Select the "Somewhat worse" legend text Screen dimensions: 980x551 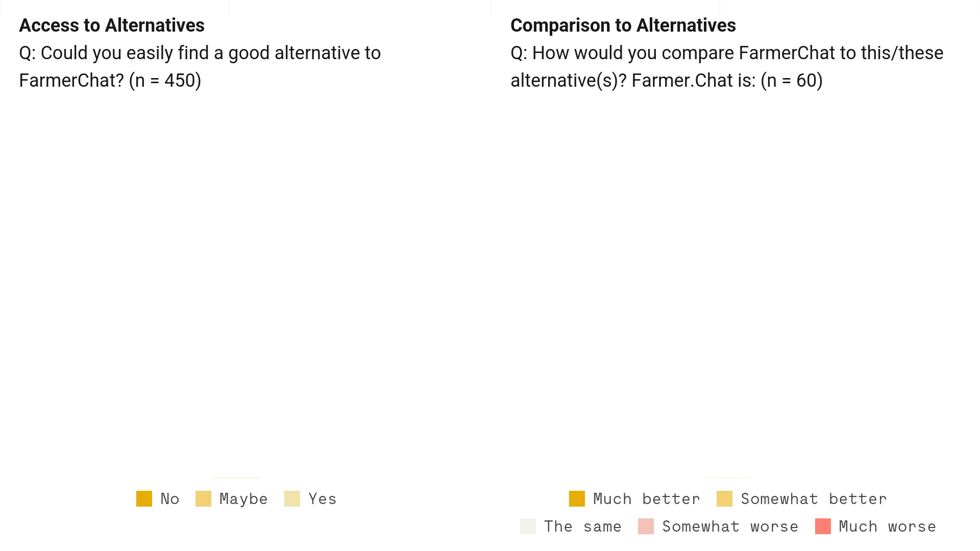coord(730,527)
